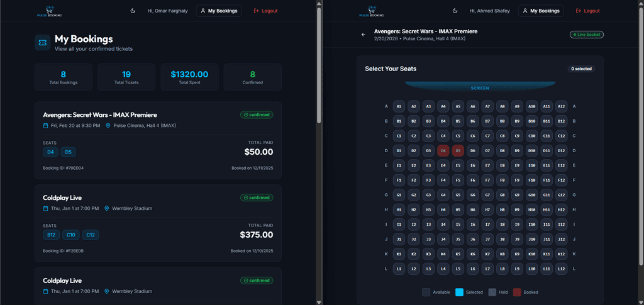Click the location pin on first Coldplay Live card
The width and height of the screenshot is (644, 305).
tap(106, 209)
